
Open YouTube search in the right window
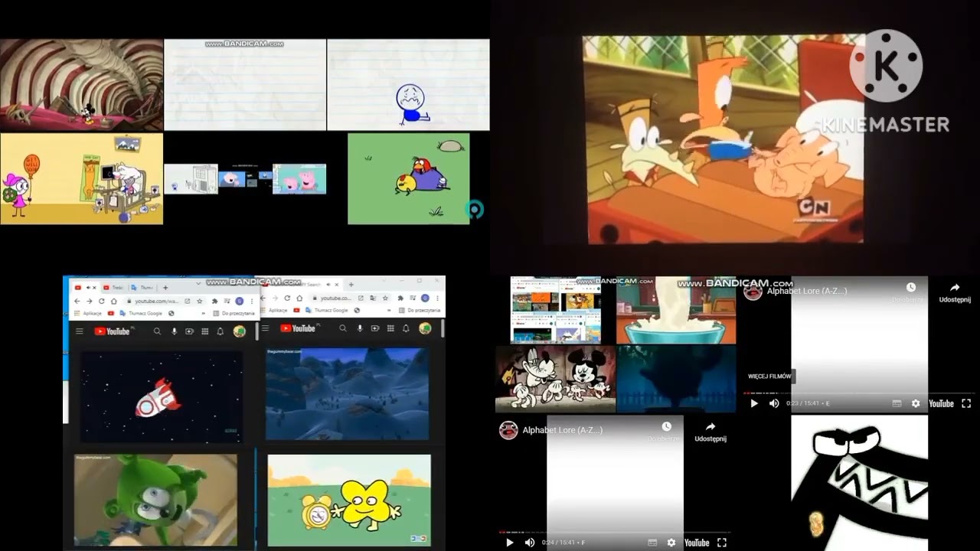click(x=342, y=328)
